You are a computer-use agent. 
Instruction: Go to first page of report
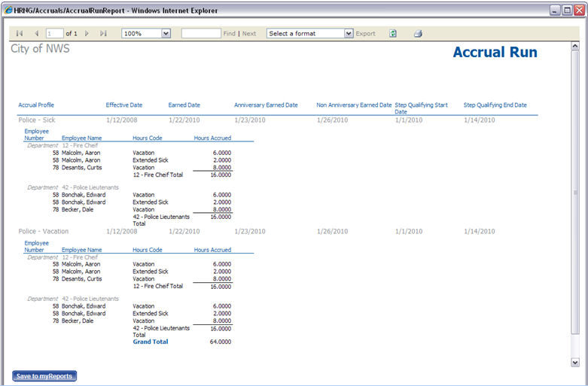19,34
